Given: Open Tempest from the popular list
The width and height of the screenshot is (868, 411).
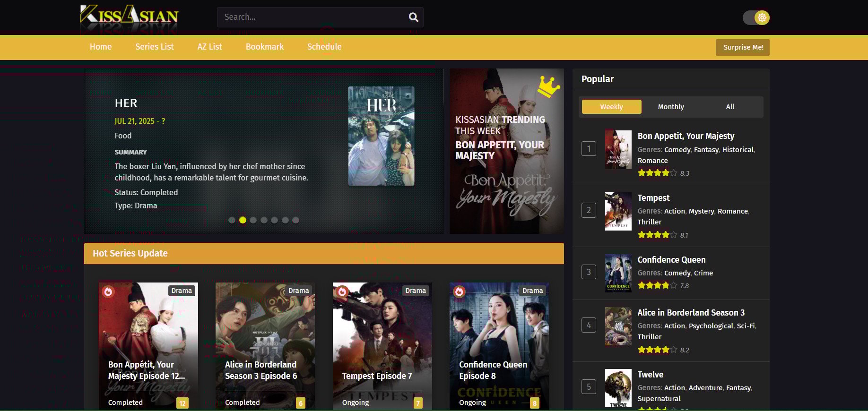Looking at the screenshot, I should point(653,198).
